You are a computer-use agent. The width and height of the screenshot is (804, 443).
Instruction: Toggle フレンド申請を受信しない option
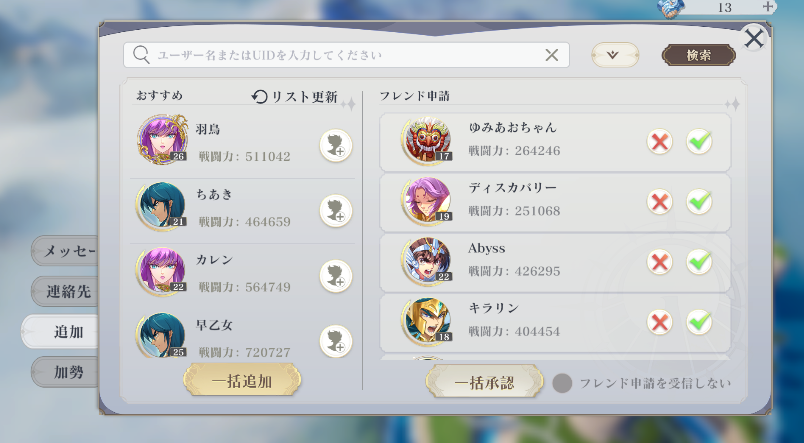pos(562,384)
